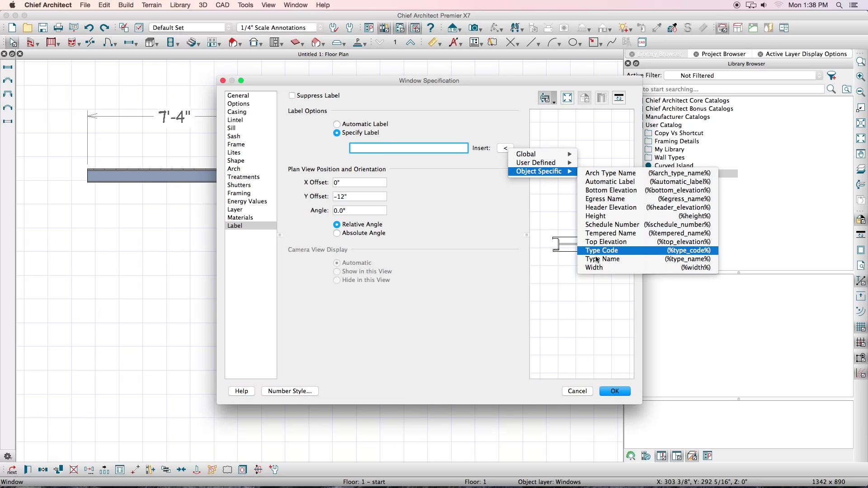Click the Y Offset field
This screenshot has height=488, width=868.
point(360,197)
